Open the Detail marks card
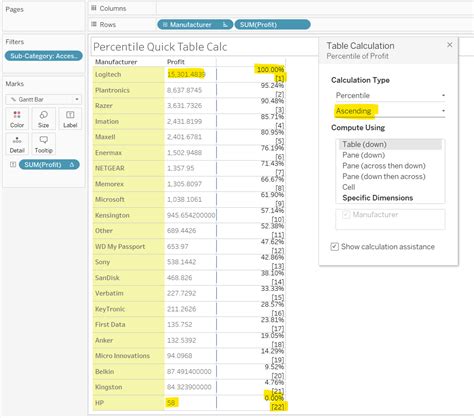The image size is (474, 418). pos(17,144)
